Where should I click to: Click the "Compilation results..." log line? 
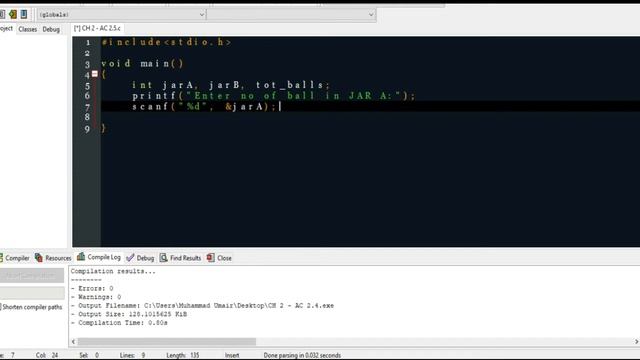click(x=113, y=271)
